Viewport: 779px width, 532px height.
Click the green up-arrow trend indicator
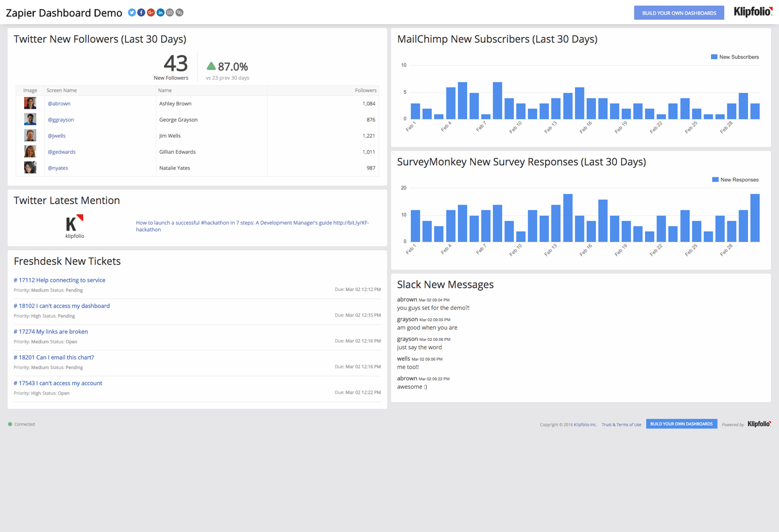point(211,66)
